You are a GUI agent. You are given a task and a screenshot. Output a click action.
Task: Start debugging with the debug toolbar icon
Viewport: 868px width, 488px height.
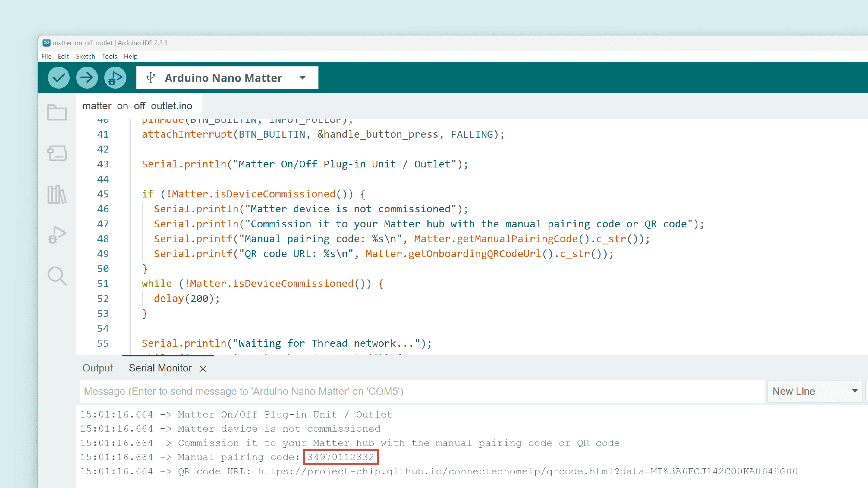click(115, 77)
